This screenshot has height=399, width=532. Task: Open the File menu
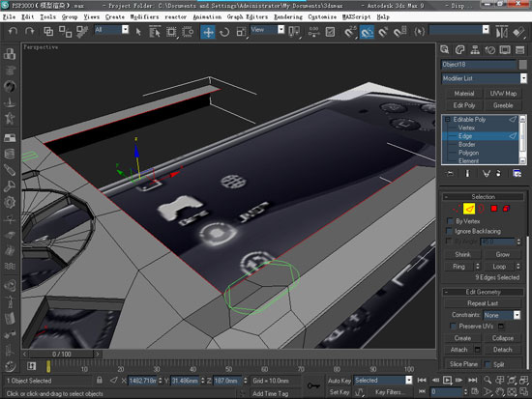point(9,17)
